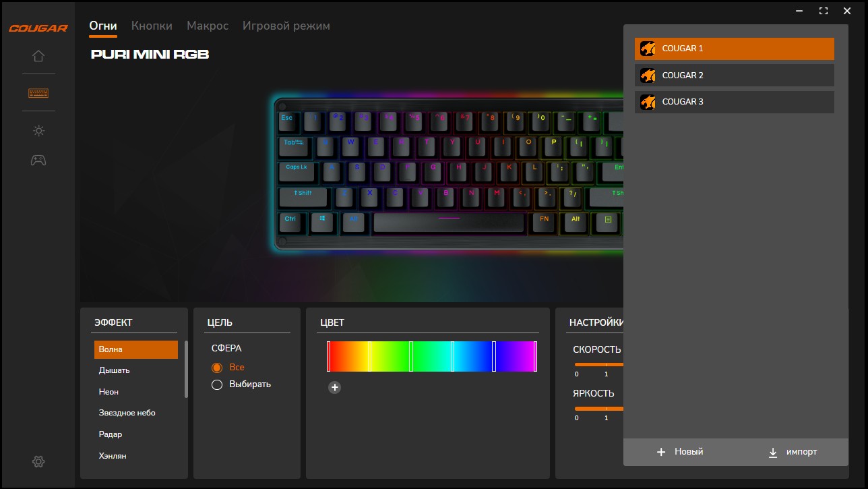Click the COUGAR 2 profile icon
Image resolution: width=868 pixels, height=489 pixels.
click(x=648, y=75)
